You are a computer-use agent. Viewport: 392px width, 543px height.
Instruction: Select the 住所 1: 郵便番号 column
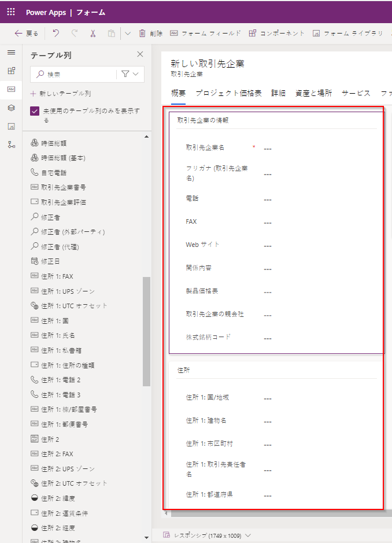(59, 424)
